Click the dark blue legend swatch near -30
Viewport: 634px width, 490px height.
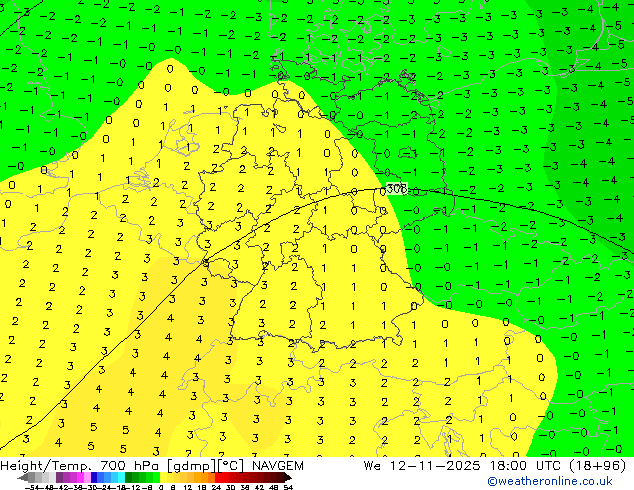[x=94, y=477]
